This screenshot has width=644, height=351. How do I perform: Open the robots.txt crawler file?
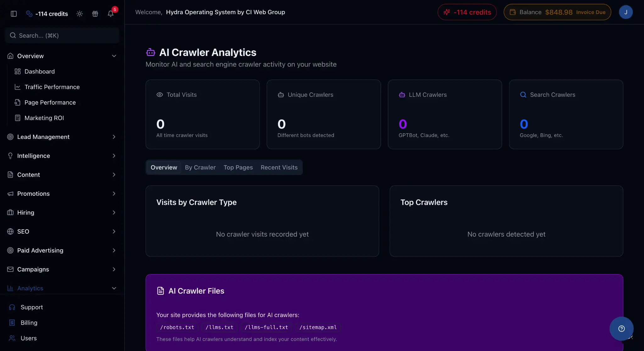177,327
